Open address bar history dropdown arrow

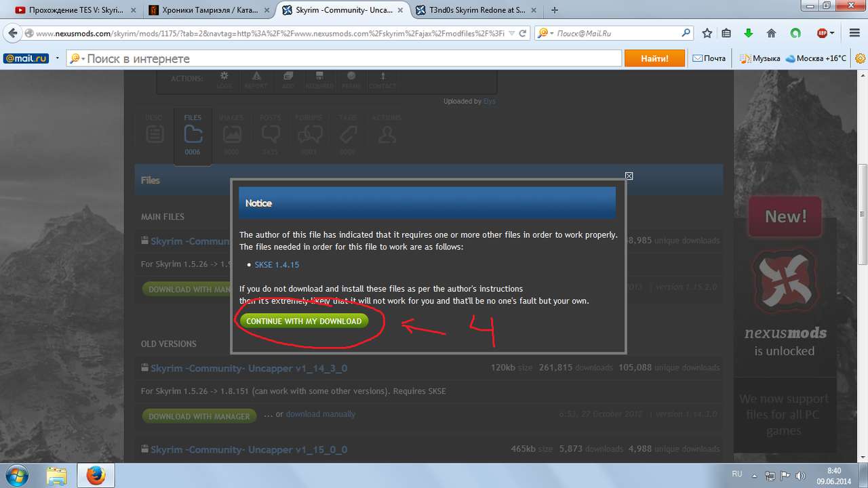tap(512, 33)
